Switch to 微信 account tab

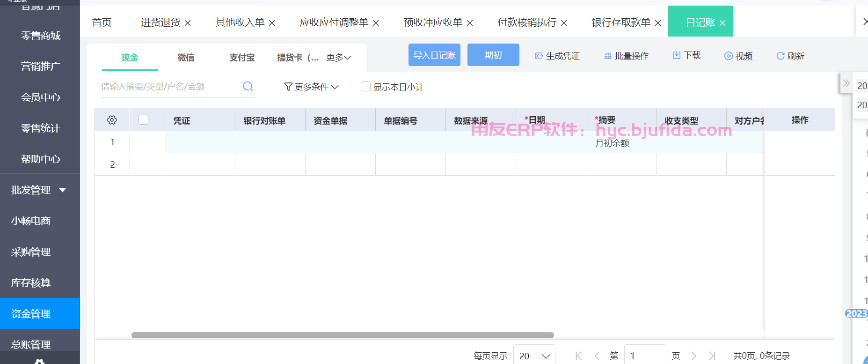pyautogui.click(x=186, y=57)
